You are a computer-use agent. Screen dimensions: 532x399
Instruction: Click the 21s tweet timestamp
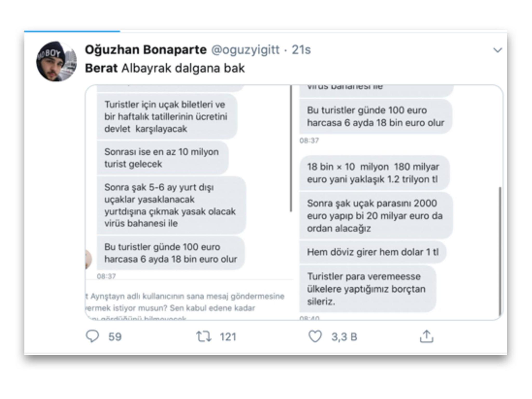pos(301,50)
